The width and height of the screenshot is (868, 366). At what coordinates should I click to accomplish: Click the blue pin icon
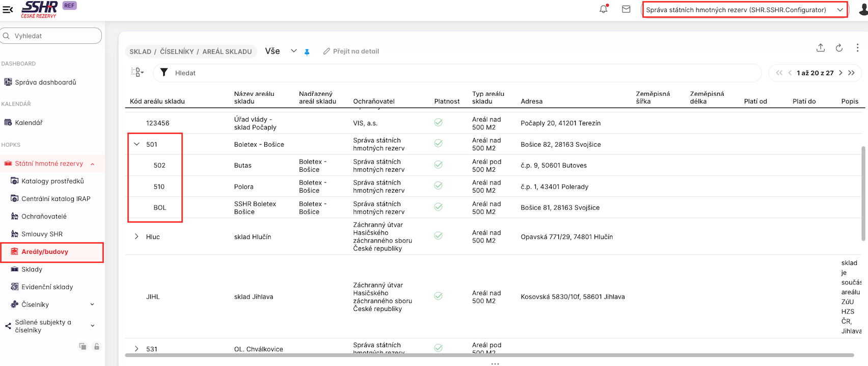coord(307,52)
